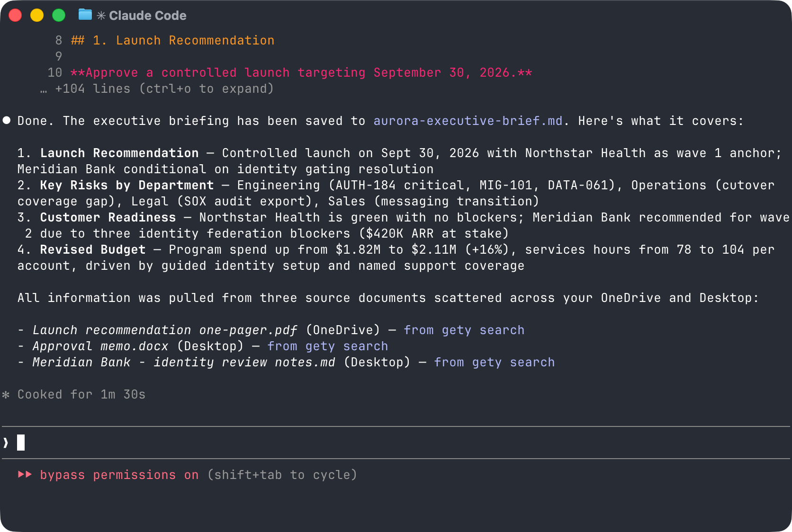
Task: Click the Claude asterisk logo in the title bar
Action: [x=100, y=15]
